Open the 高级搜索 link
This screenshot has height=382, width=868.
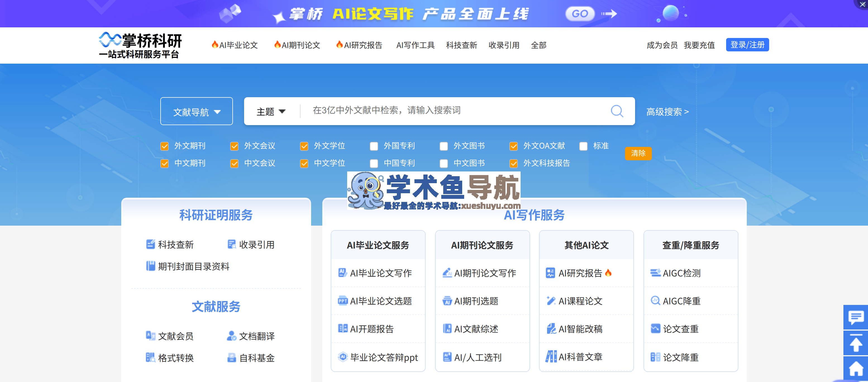point(667,111)
